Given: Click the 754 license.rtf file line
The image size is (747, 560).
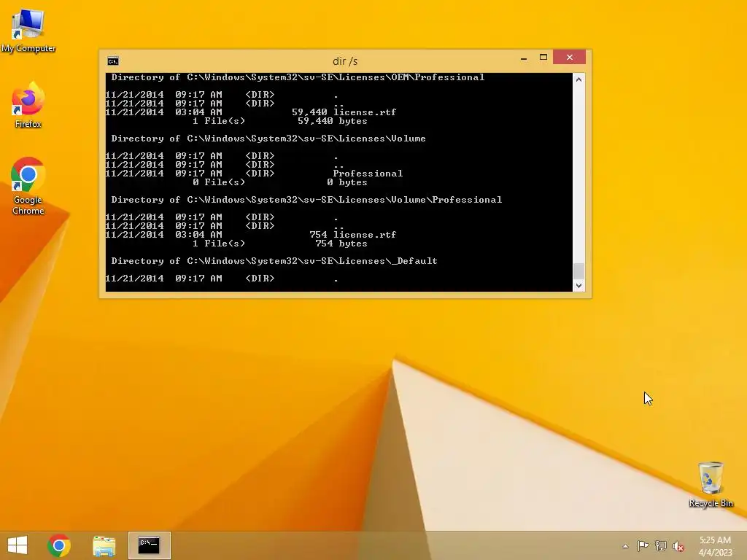Looking at the screenshot, I should coord(251,235).
